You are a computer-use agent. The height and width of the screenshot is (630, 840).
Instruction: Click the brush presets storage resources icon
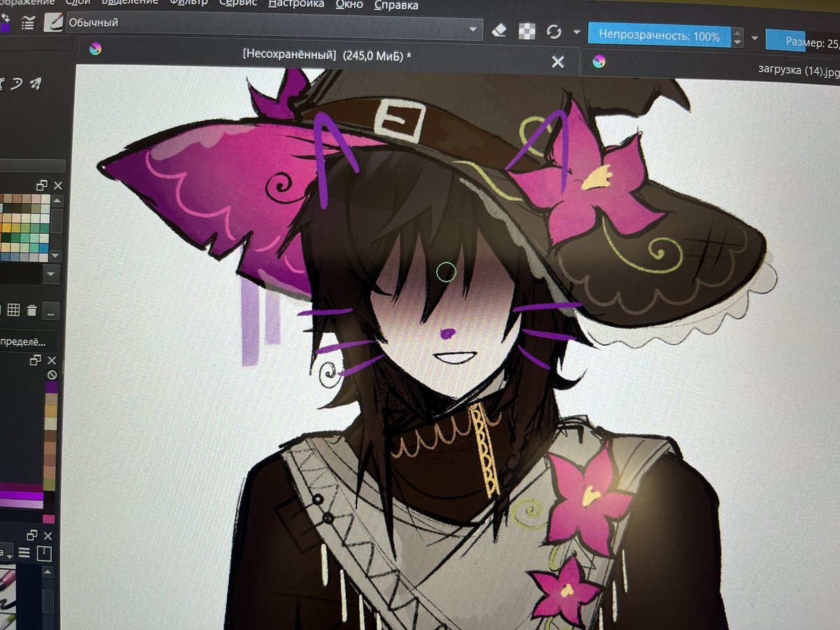click(44, 554)
